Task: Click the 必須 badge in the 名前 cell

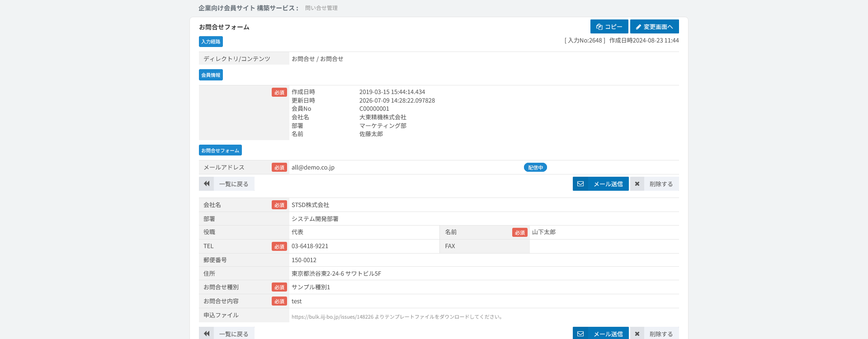Action: click(520, 232)
